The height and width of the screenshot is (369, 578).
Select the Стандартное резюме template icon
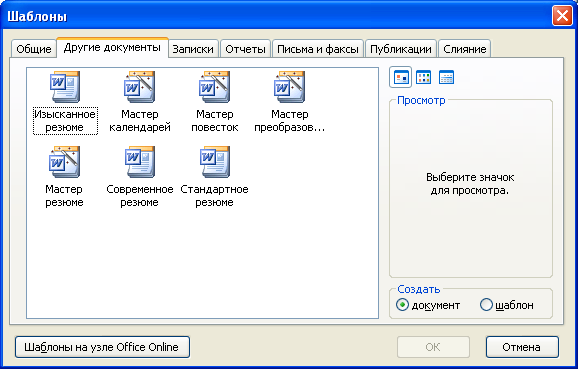[x=215, y=162]
